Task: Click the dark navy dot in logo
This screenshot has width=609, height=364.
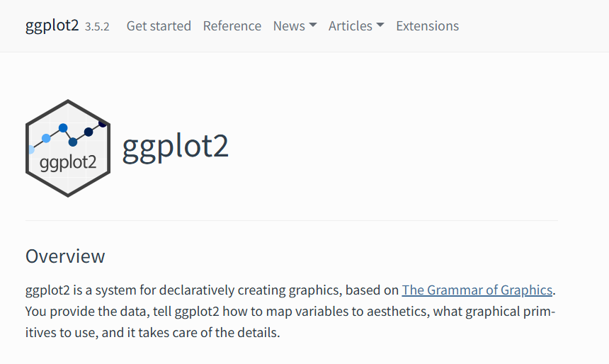Action: click(x=89, y=132)
